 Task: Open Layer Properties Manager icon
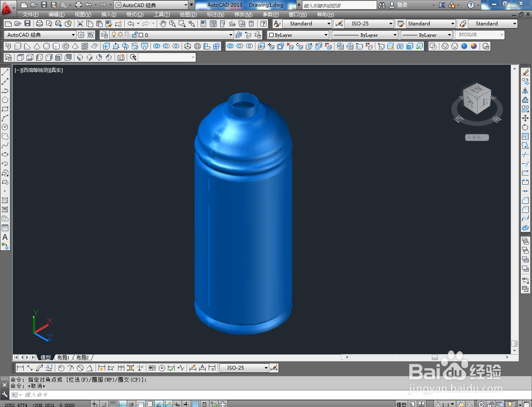point(105,35)
